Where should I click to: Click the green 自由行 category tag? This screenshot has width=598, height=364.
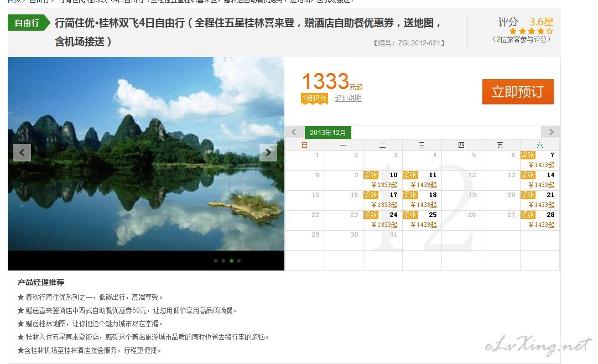tap(29, 23)
